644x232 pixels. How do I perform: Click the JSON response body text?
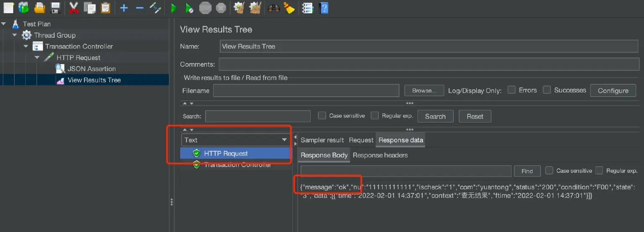[x=468, y=191]
